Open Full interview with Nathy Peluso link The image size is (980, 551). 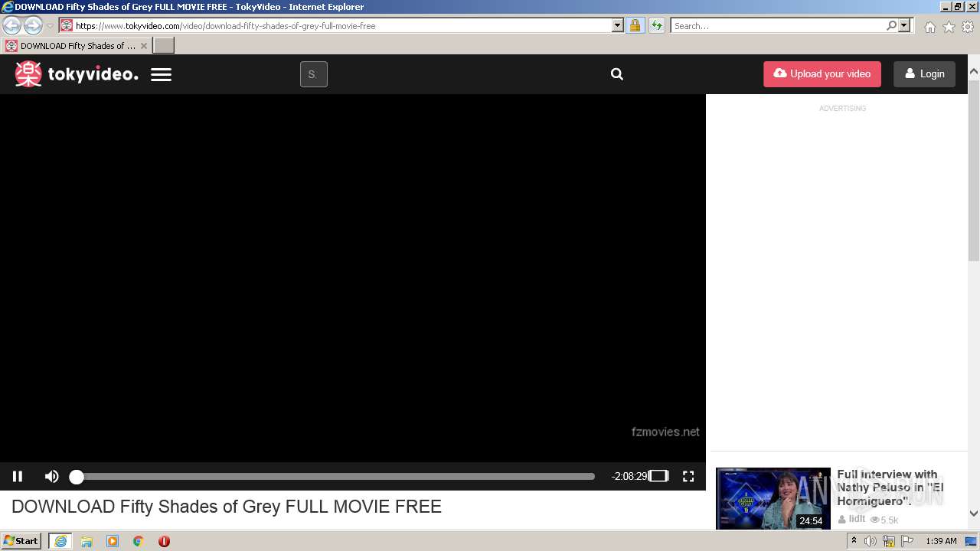coord(890,487)
